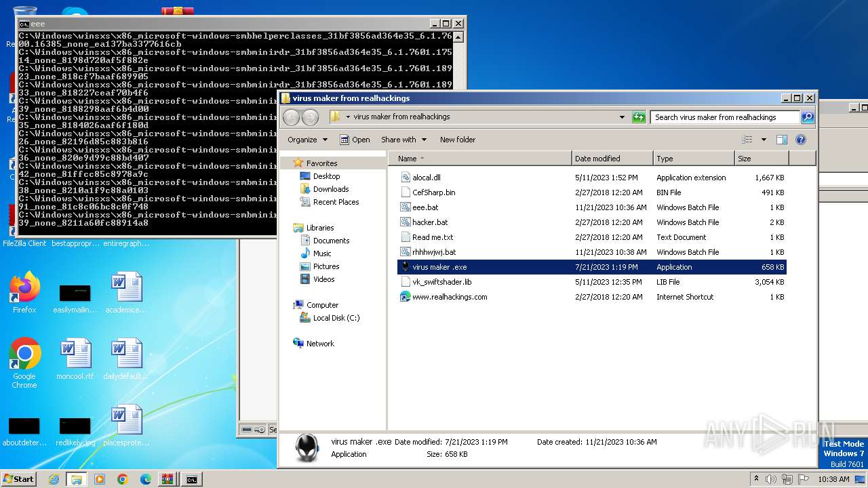
Task: Click the Explorer Forward arrow button
Action: (310, 117)
